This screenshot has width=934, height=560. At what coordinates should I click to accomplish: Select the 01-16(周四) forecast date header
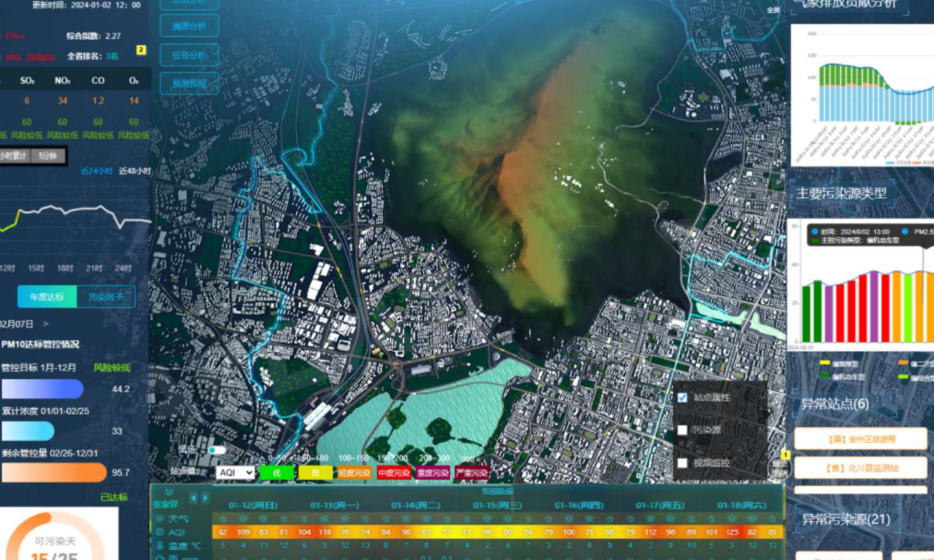click(579, 505)
